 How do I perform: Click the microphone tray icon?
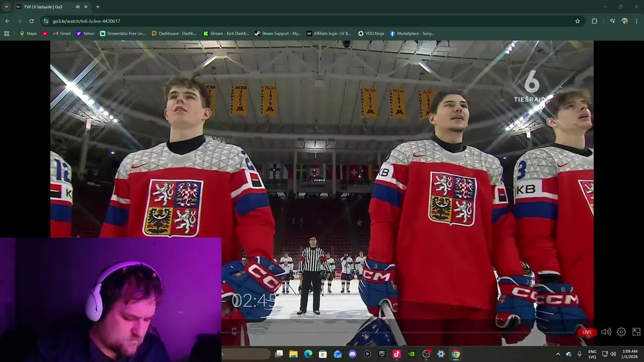580,354
